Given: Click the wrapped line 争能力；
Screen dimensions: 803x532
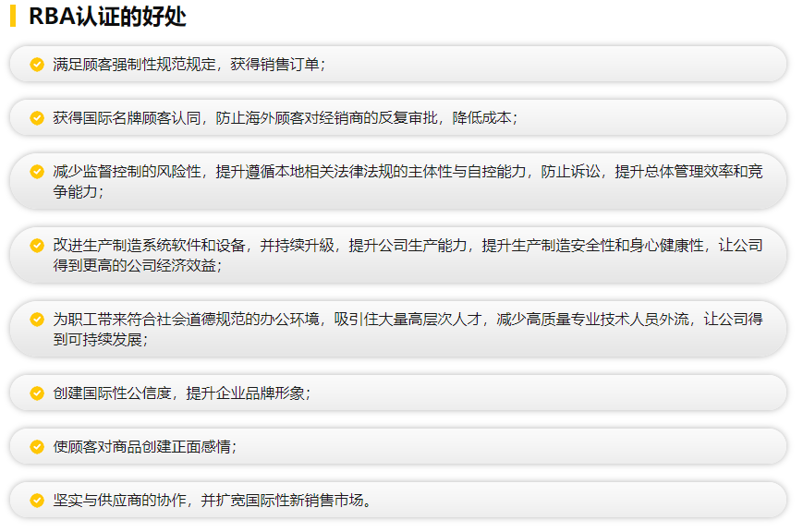Looking at the screenshot, I should coord(78,191).
